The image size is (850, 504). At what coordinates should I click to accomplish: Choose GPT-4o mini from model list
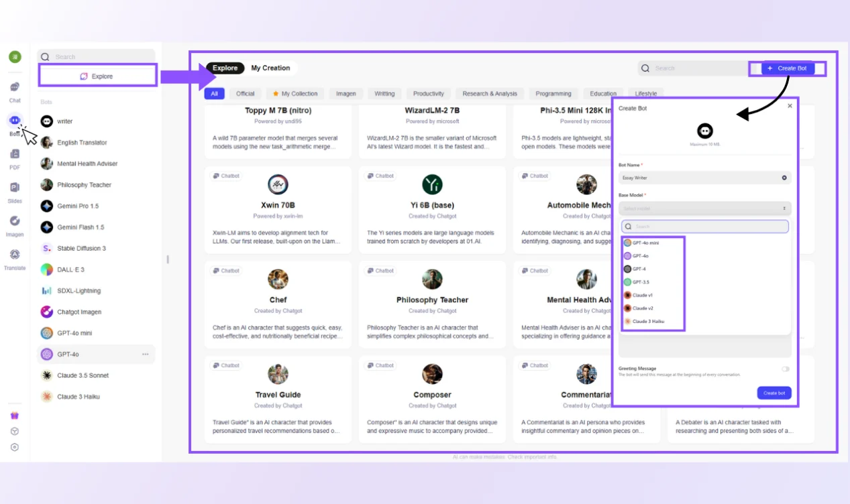pyautogui.click(x=645, y=243)
